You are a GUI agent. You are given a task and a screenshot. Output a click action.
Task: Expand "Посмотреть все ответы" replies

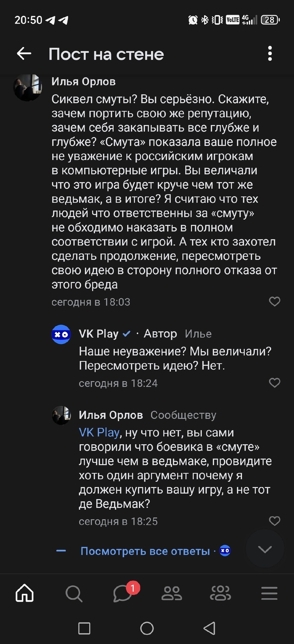point(145,551)
